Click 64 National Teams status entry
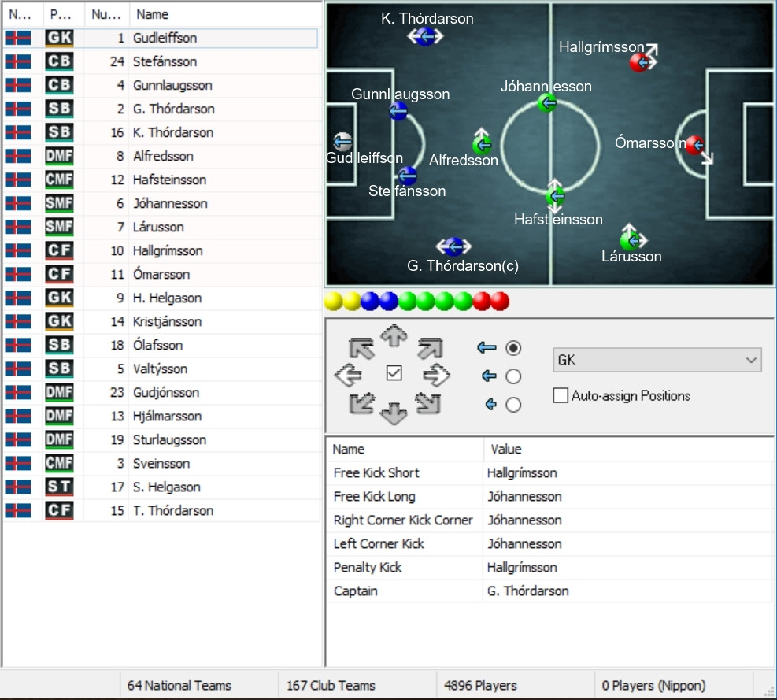777x700 pixels. 179,686
